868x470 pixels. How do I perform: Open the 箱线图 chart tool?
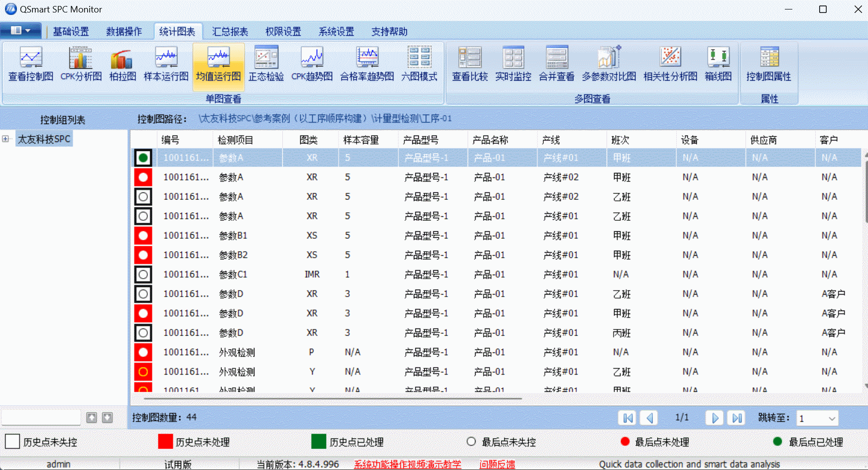pos(718,64)
